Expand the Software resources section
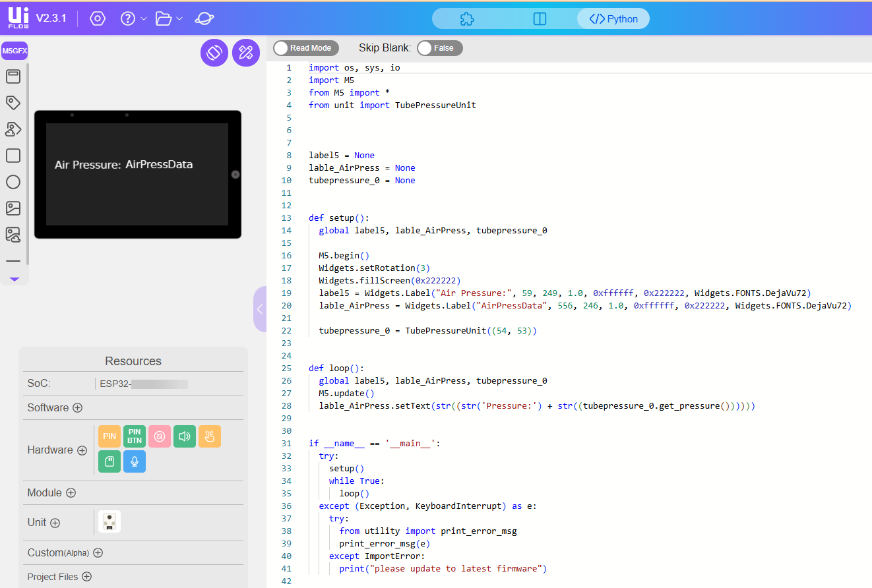 tap(78, 407)
